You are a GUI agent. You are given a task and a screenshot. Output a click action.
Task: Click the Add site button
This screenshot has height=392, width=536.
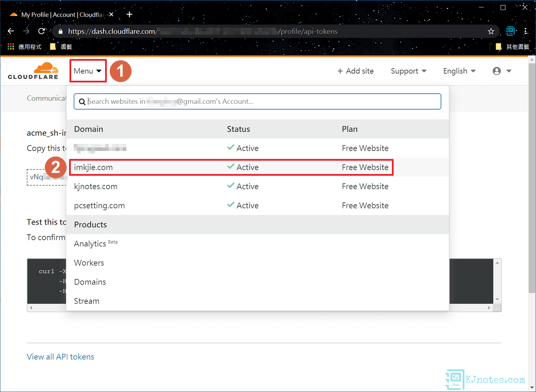pos(356,71)
